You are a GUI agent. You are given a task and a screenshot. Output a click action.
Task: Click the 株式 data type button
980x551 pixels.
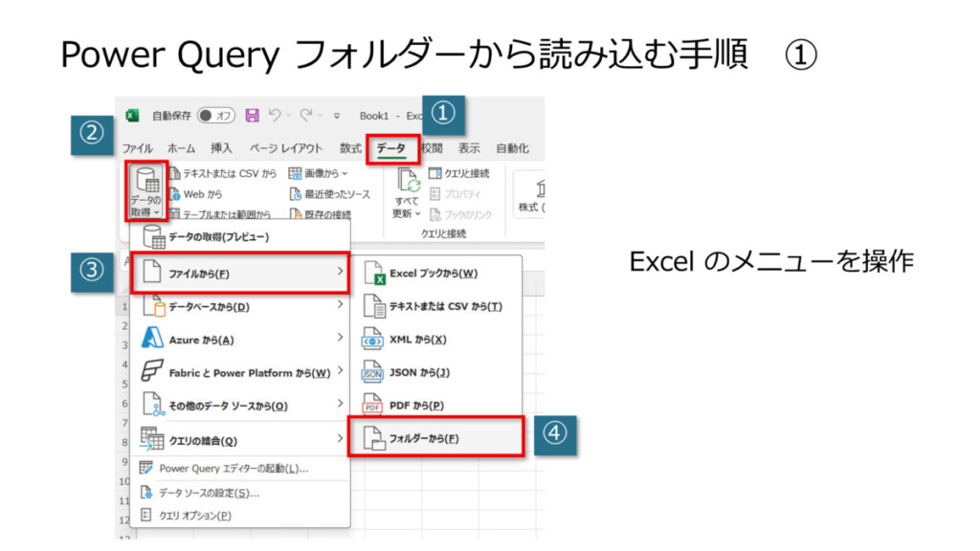click(530, 195)
